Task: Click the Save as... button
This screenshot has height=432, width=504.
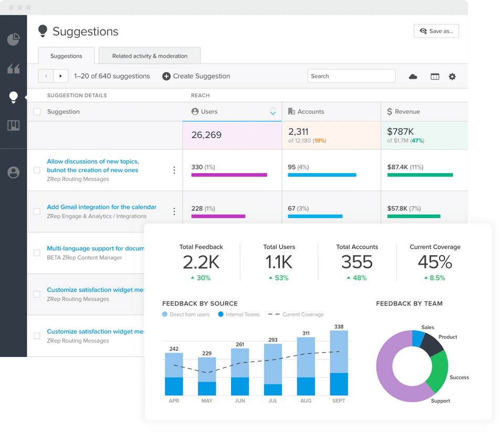Action: [436, 31]
